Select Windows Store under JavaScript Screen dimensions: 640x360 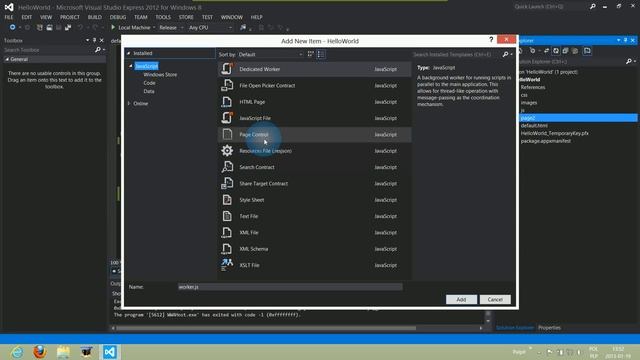click(160, 75)
